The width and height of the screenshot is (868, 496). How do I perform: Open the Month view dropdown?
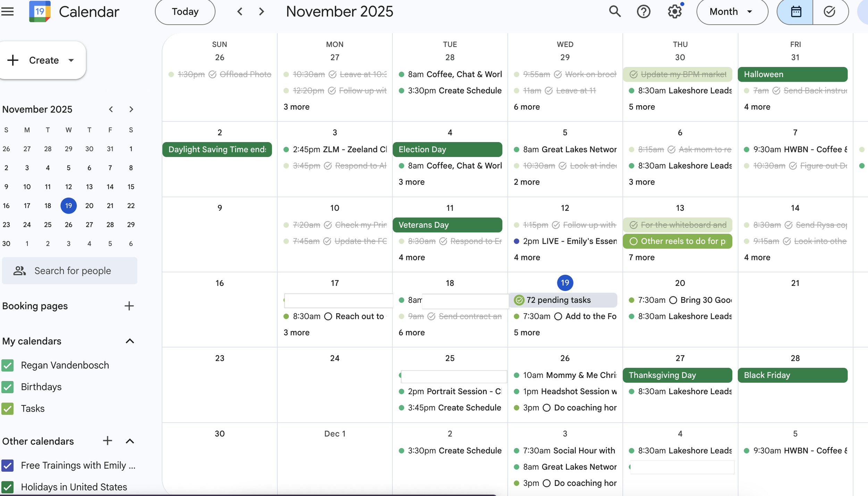click(x=732, y=12)
